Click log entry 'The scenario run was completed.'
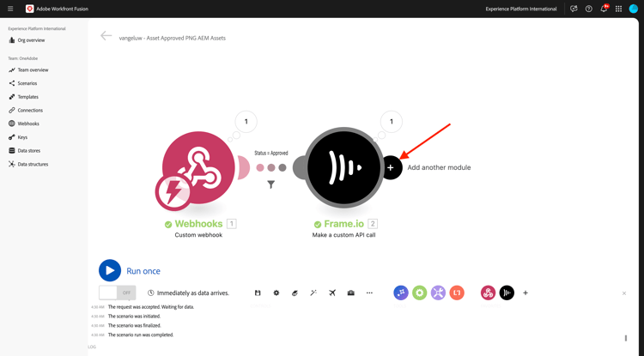Viewport: 644px width, 356px height. 141,335
